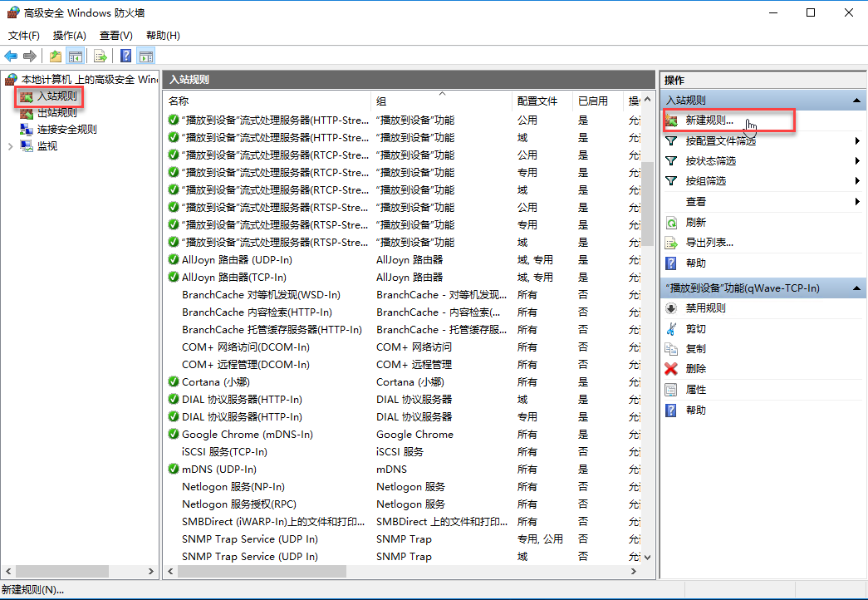The image size is (868, 600).
Task: Select the Cortana (小娜) rule name
Action: [x=216, y=382]
